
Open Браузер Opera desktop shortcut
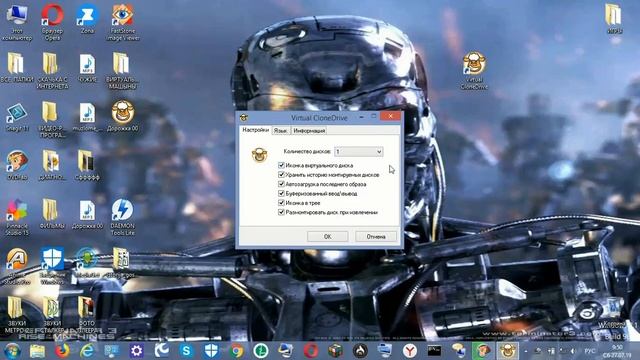tap(52, 21)
